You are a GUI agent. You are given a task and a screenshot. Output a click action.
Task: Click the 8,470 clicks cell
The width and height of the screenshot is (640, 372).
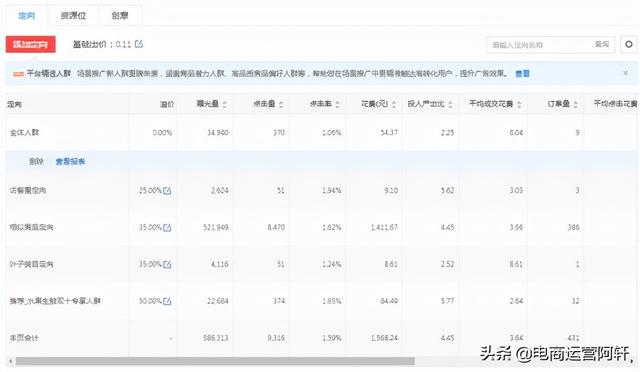click(276, 227)
